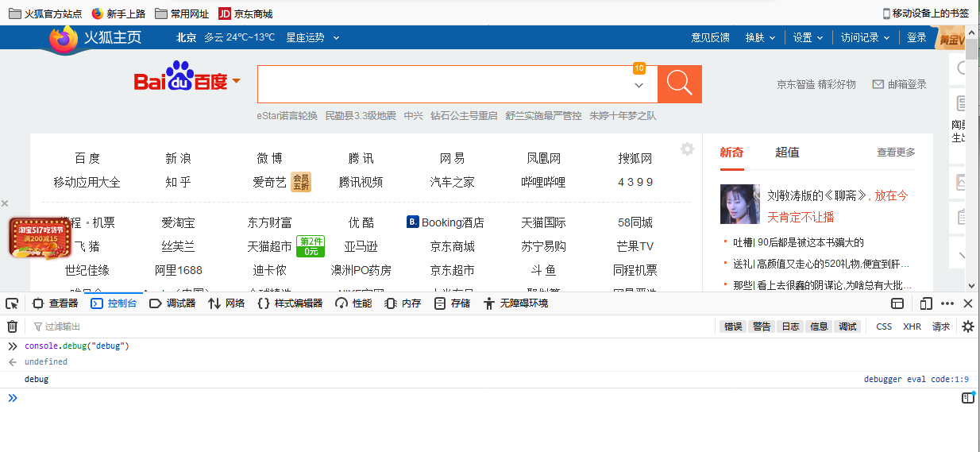This screenshot has width=980, height=452.
Task: Open the 调试器 debugger tab
Action: 173,303
